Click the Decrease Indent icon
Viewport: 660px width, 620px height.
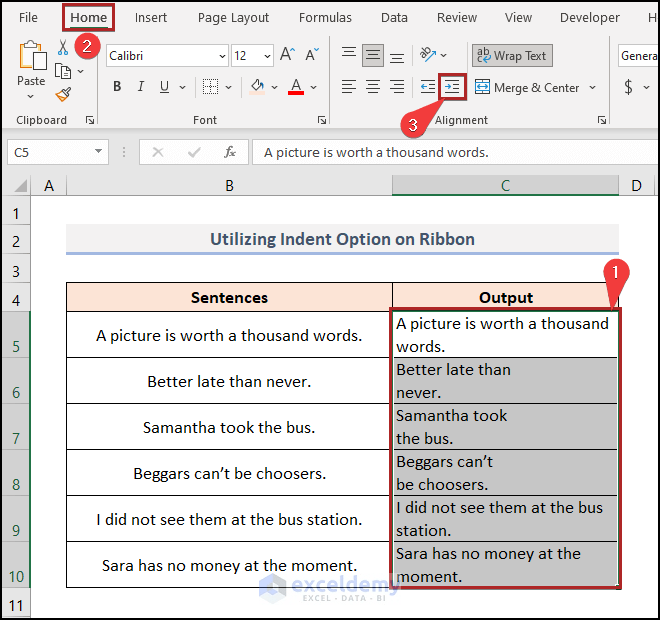(x=428, y=87)
